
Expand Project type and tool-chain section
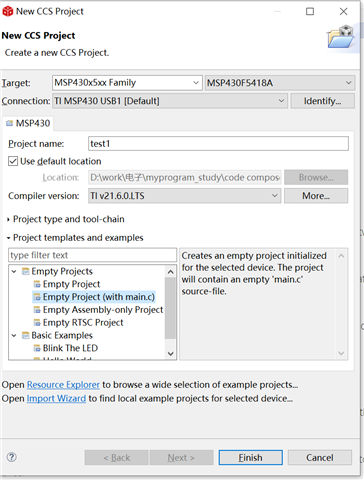pos(8,219)
